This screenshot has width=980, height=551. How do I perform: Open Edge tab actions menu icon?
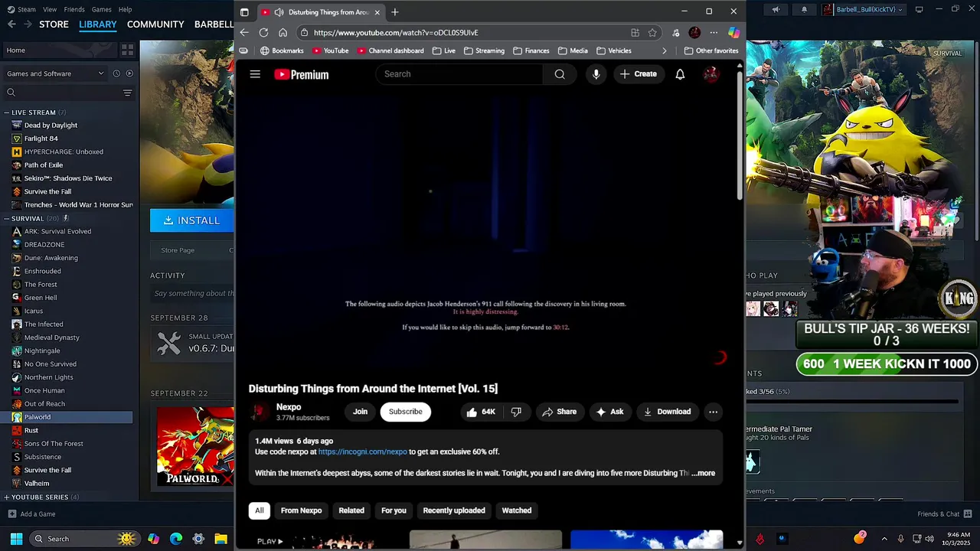244,12
